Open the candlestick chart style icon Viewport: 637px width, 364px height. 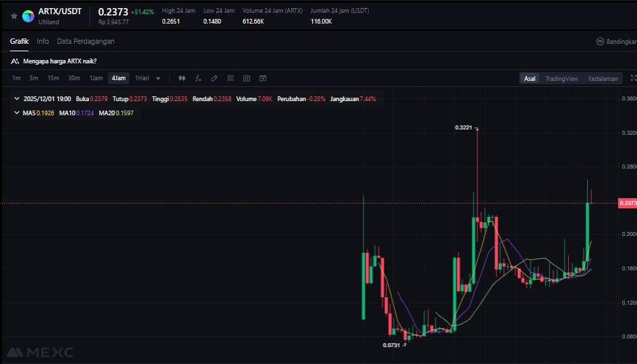pyautogui.click(x=181, y=78)
